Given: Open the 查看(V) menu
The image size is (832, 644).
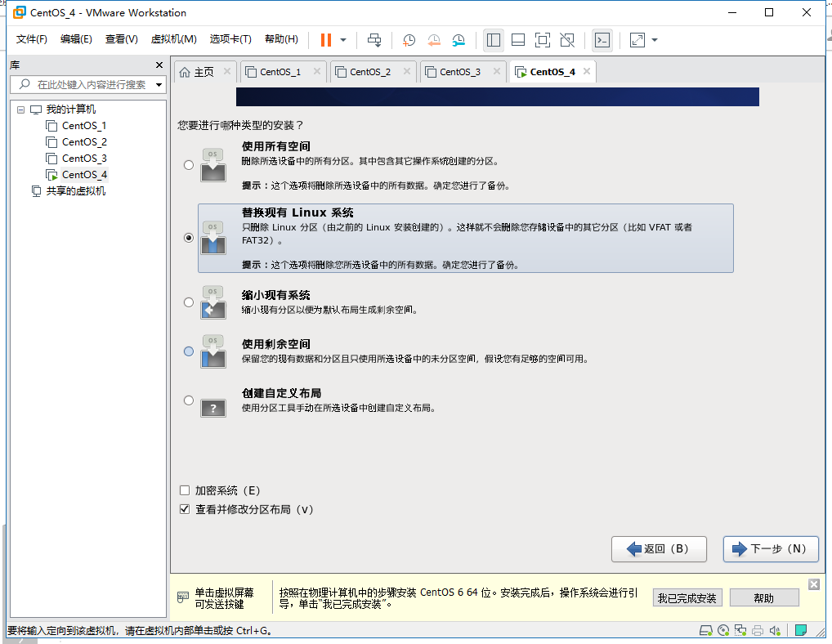Looking at the screenshot, I should [122, 39].
